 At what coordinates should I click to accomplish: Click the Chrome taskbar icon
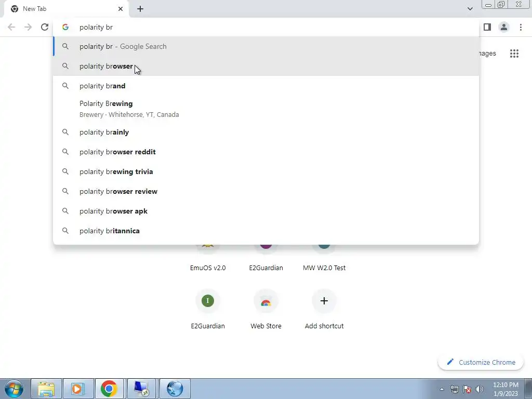pyautogui.click(x=109, y=389)
